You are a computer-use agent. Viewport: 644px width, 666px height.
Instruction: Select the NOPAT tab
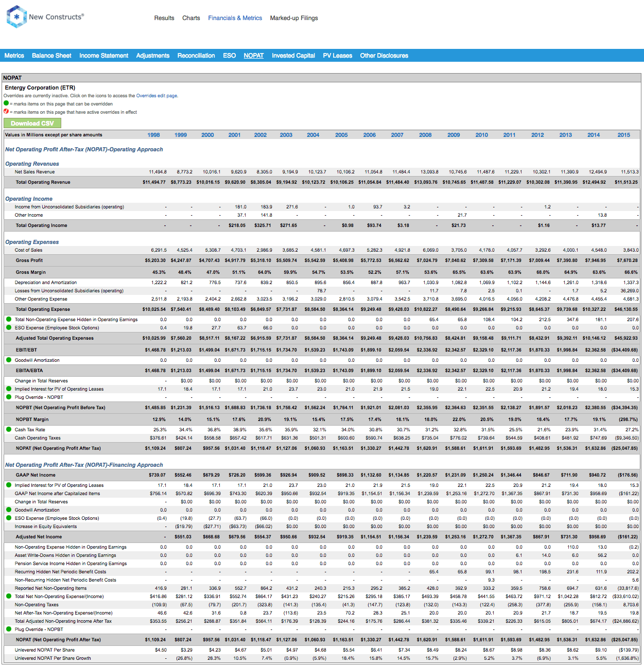tap(254, 56)
